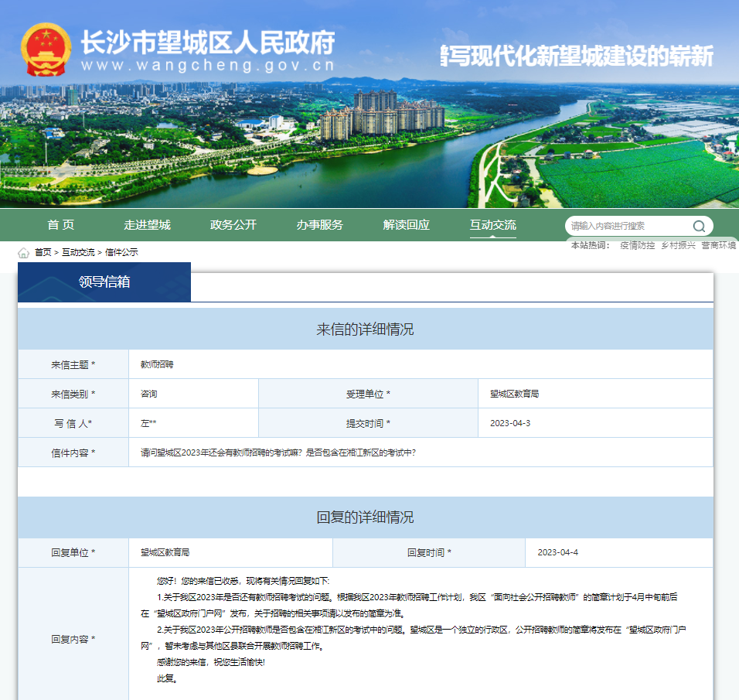This screenshot has height=700, width=739.
Task: Click the 来信类别 label cell
Action: tap(73, 394)
